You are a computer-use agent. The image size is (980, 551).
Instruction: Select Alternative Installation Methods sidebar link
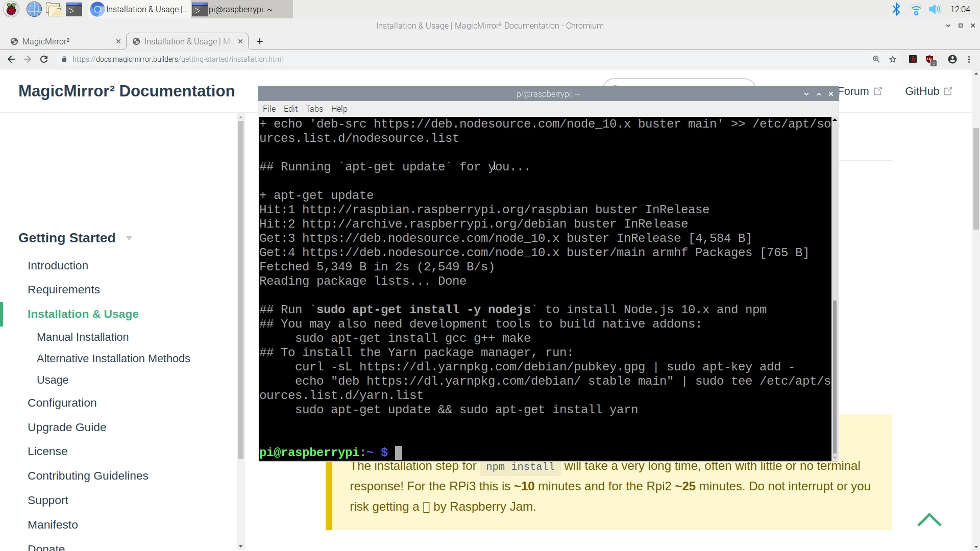[x=113, y=358]
